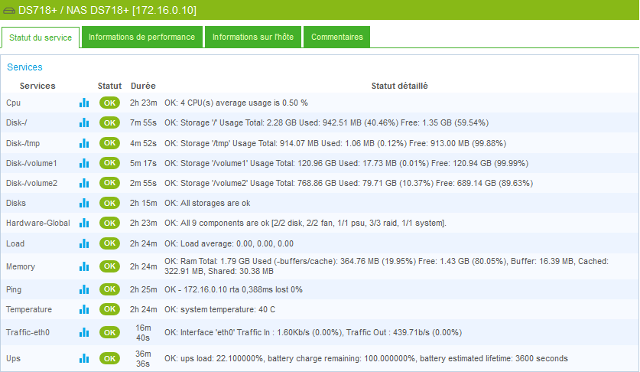Click the Traffic-eth0 graph icon
Image resolution: width=640 pixels, height=372 pixels.
[84, 332]
